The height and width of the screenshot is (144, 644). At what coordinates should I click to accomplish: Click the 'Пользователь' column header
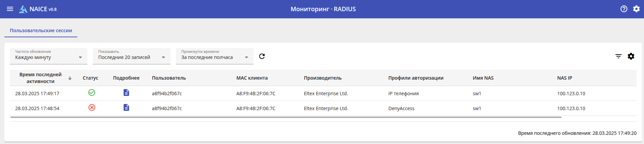click(x=169, y=78)
